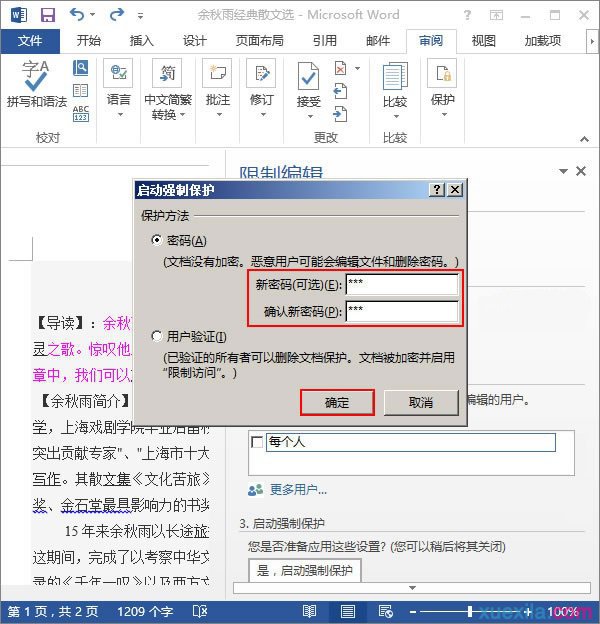Switch to the 加载项 tab
This screenshot has width=600, height=624.
pos(542,41)
